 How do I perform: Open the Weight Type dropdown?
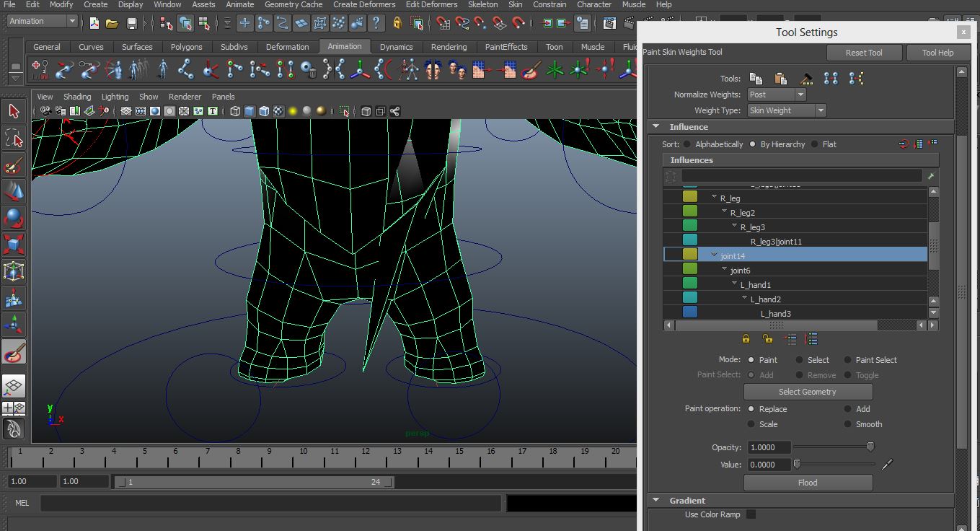[786, 110]
